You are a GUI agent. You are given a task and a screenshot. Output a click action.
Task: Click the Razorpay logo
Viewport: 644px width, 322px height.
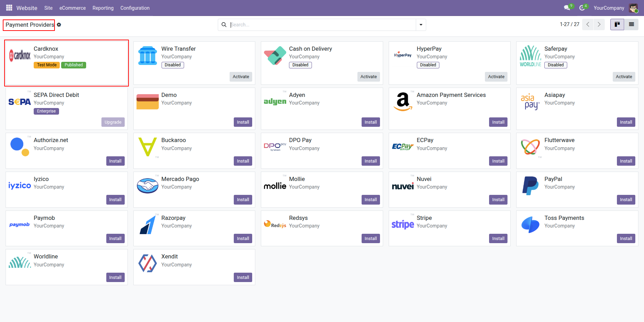pos(148,225)
